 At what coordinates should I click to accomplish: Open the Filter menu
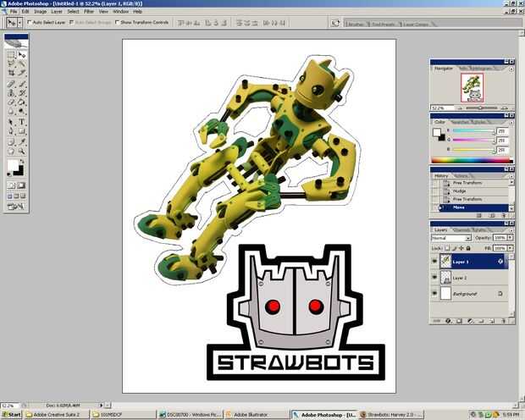click(89, 12)
